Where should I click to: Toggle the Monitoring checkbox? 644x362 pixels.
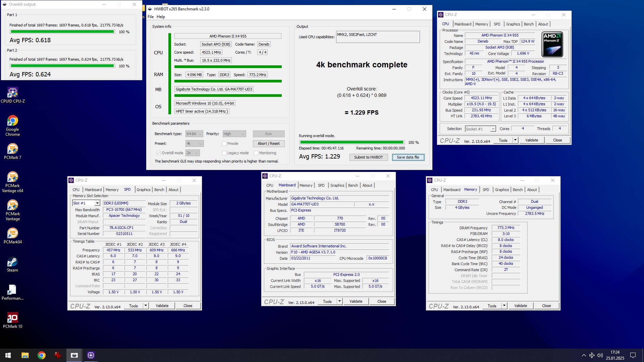256,153
